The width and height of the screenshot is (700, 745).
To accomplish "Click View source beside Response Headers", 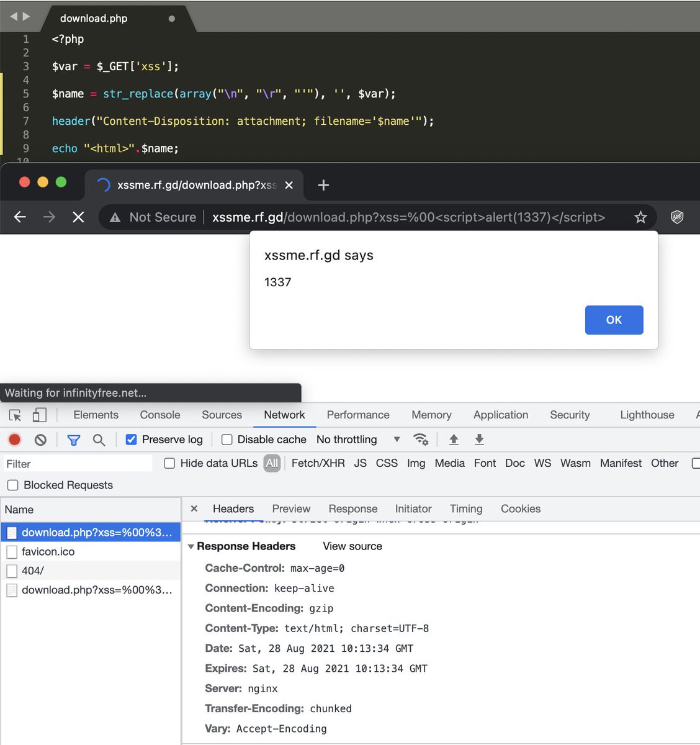I will coord(352,546).
